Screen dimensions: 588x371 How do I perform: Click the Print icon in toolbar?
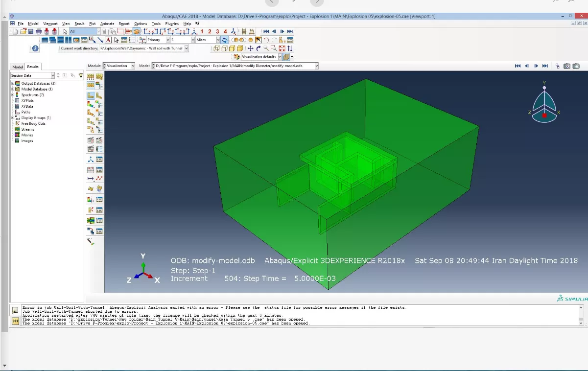38,31
